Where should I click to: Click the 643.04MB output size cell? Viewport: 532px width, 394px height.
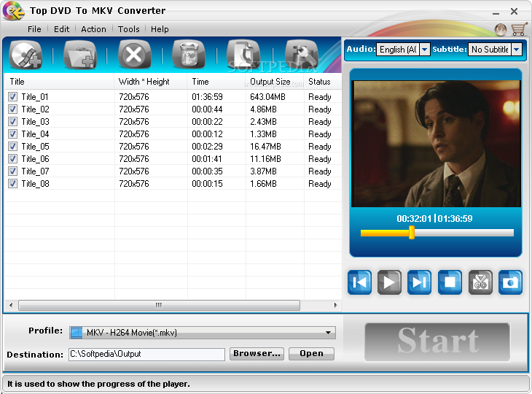pos(267,97)
